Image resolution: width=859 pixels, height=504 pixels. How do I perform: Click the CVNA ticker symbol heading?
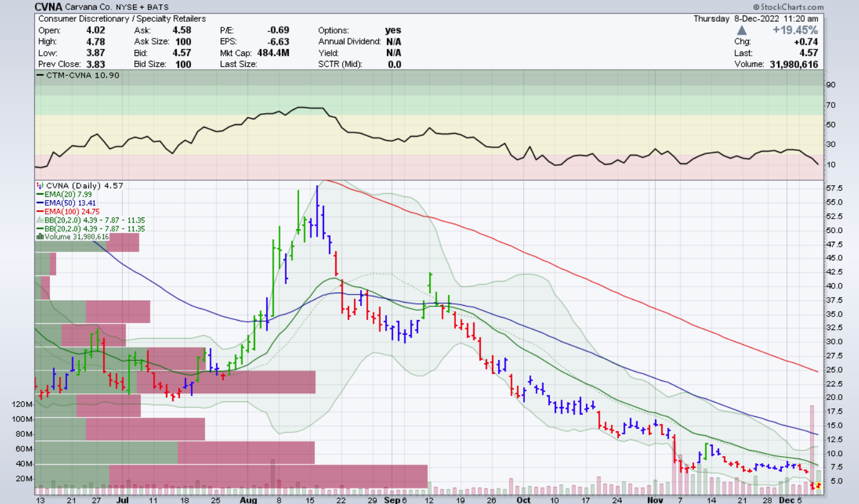click(48, 7)
